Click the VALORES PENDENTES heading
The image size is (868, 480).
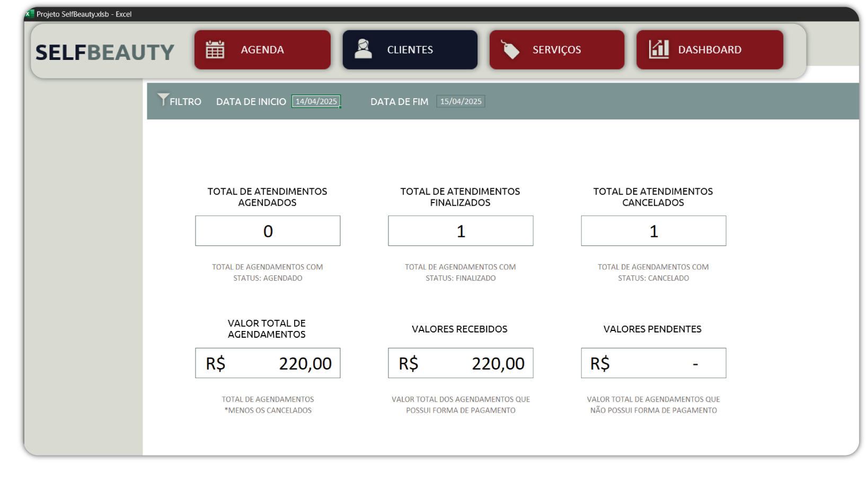coord(652,329)
